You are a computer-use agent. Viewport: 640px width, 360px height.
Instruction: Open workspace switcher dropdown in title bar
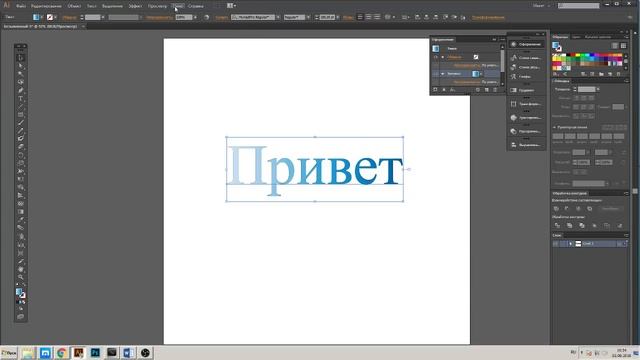(541, 6)
